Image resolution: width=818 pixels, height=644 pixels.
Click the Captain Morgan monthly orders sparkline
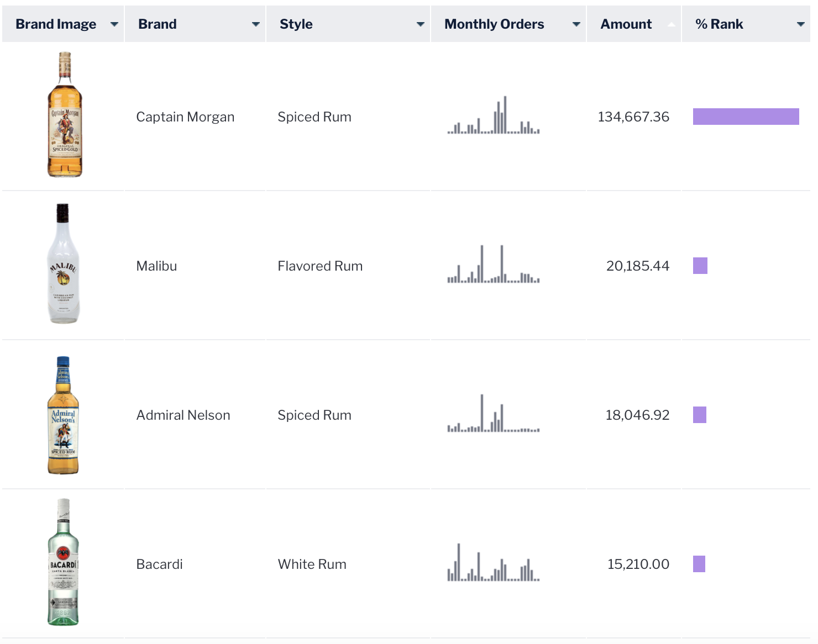coord(493,117)
